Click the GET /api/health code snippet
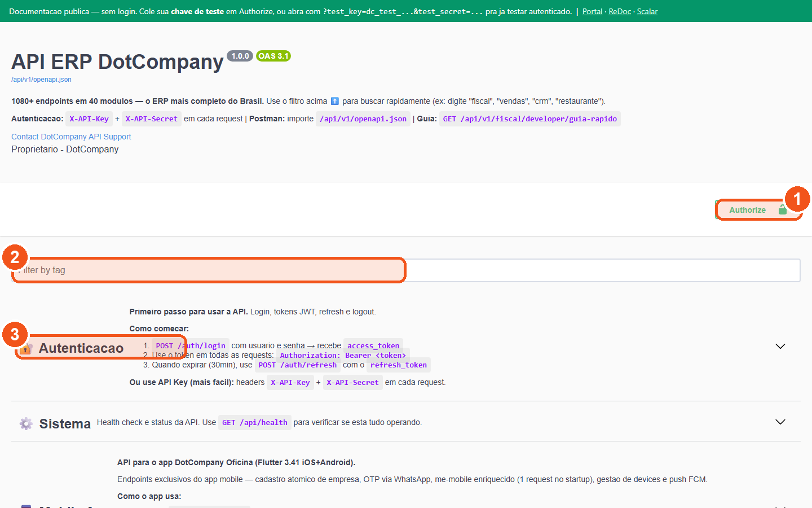 point(255,423)
